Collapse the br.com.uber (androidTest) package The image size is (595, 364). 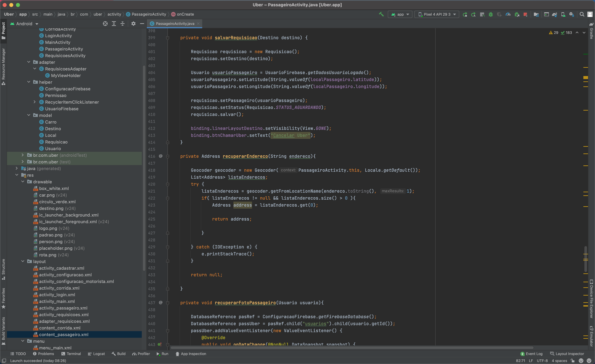[x=23, y=155]
